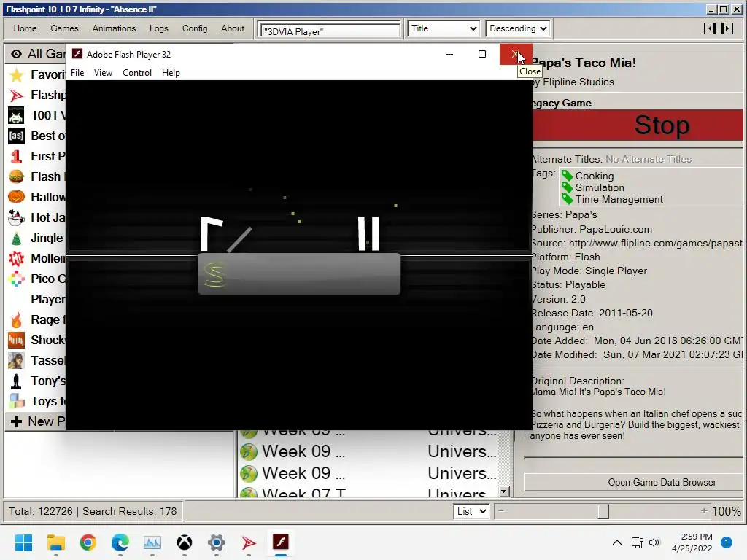Open Flash Player icon in taskbar

(281, 542)
